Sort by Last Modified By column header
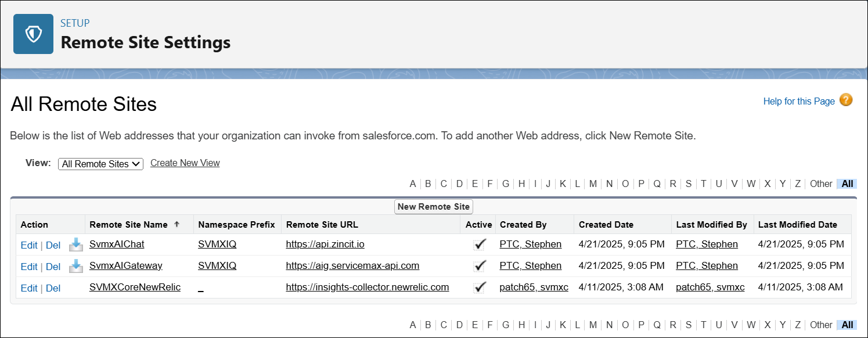Screen dimensions: 868x338 pos(711,225)
